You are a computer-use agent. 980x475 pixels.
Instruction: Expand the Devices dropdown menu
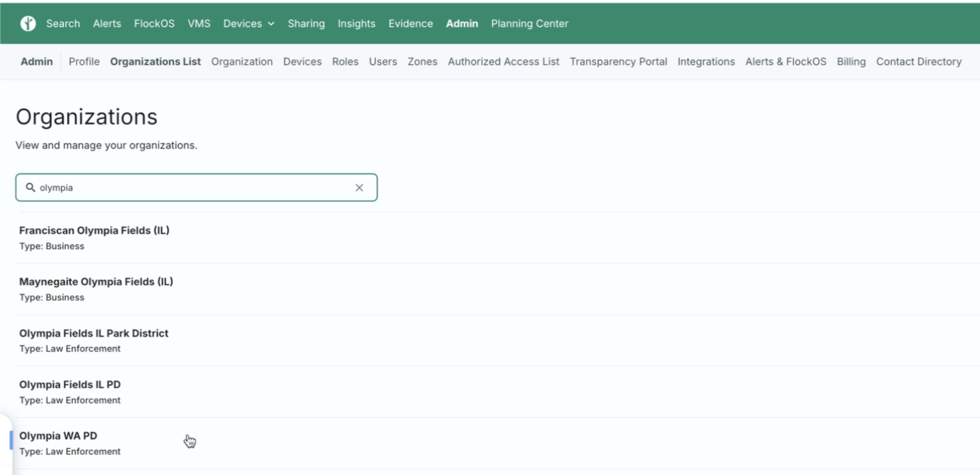[x=248, y=23]
